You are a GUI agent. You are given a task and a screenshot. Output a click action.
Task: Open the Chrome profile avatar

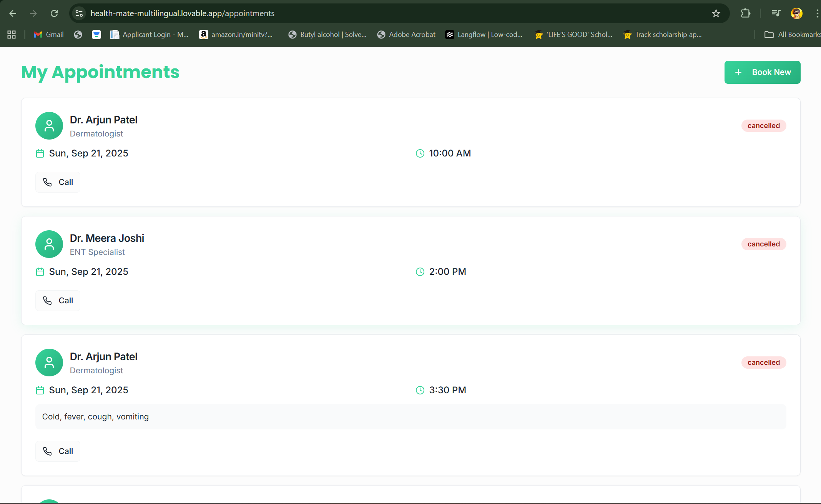(796, 13)
